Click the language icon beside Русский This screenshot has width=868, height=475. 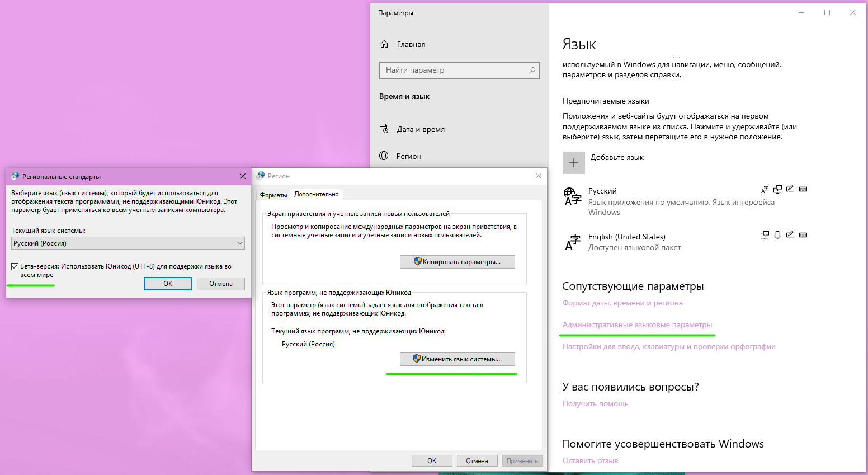coord(573,197)
